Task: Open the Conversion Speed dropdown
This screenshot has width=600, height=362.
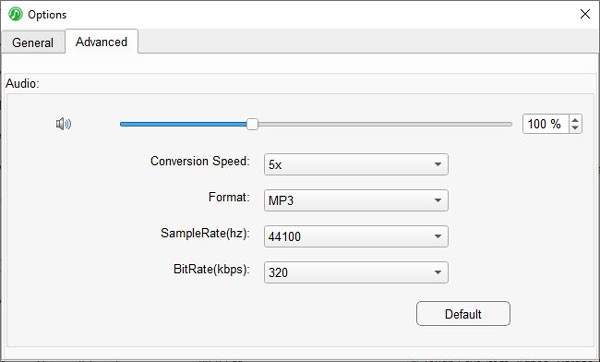Action: point(356,165)
